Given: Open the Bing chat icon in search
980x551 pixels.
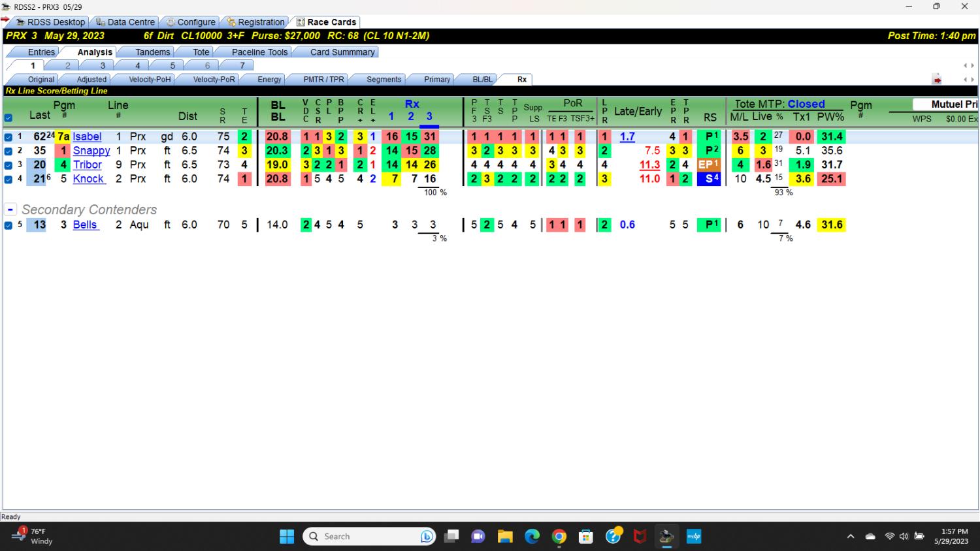Looking at the screenshot, I should point(427,537).
